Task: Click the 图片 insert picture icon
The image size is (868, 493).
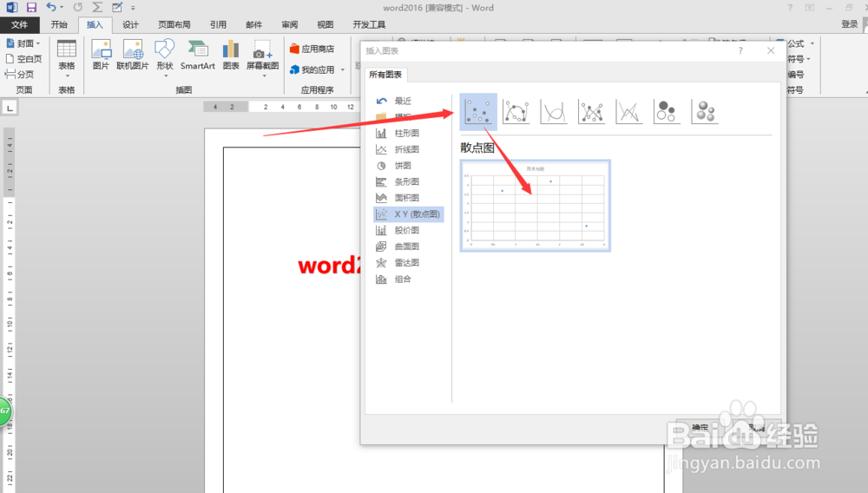Action: (102, 56)
